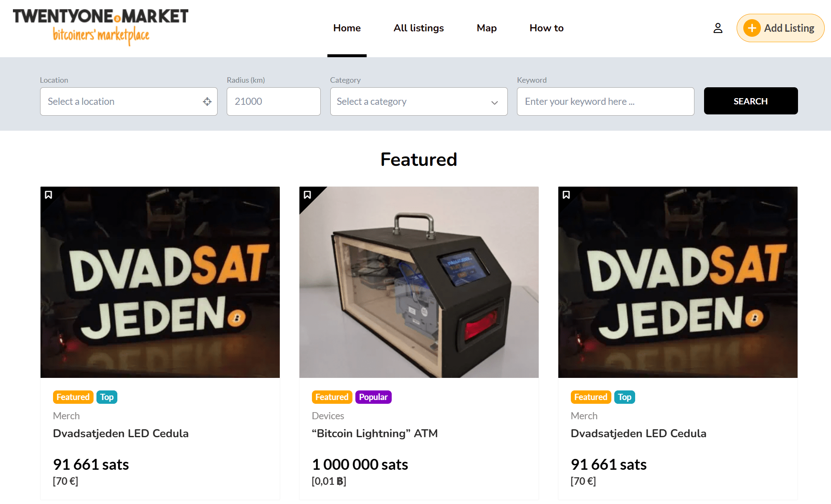Screen dimensions: 831x504
Task: Bookmark the first Dvadsatjeden LED Cedula listing
Action: click(x=48, y=195)
